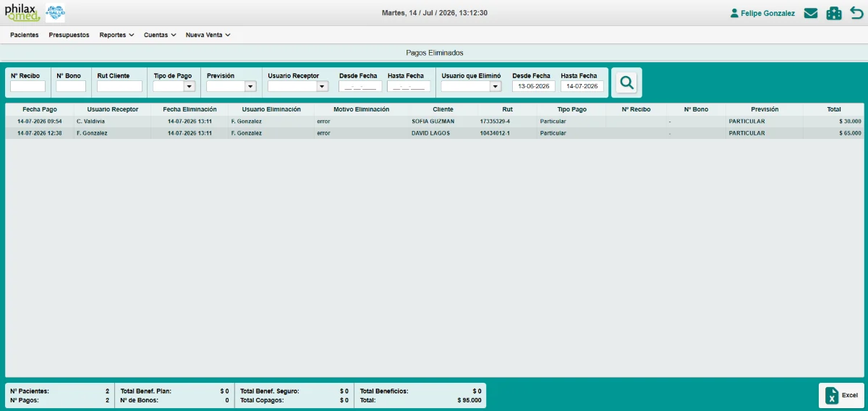
Task: Open the messages envelope icon
Action: coord(811,13)
